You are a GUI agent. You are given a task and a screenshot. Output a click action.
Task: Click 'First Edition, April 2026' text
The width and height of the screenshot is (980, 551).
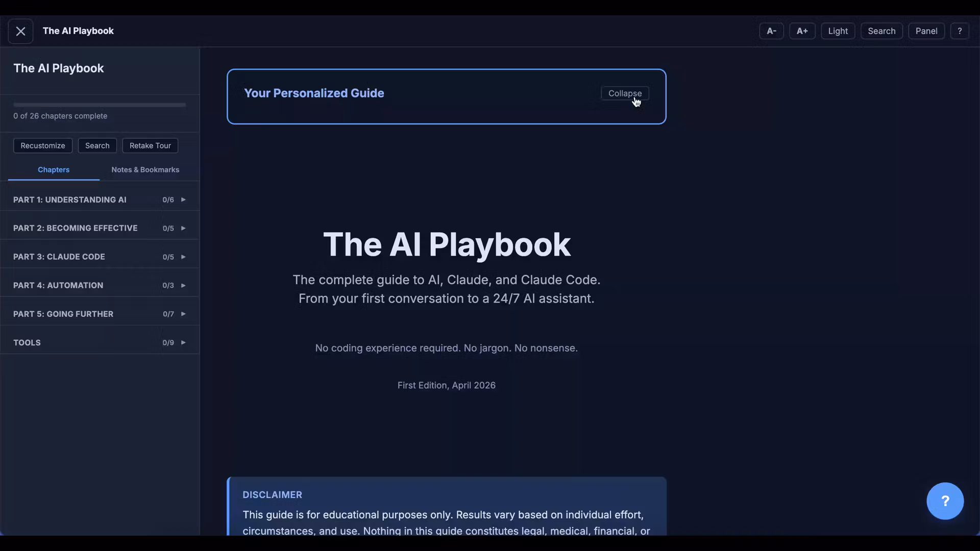point(447,385)
